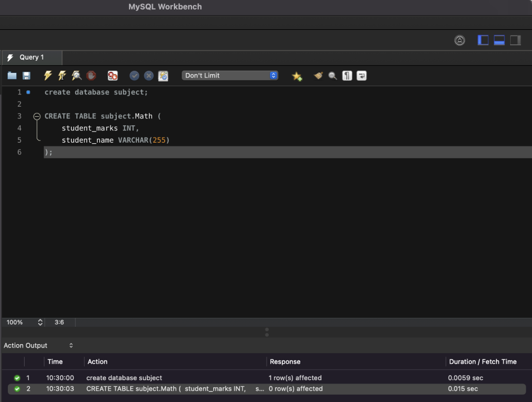Open the Don't Limit row limit dropdown
The width and height of the screenshot is (532, 402).
pos(230,75)
